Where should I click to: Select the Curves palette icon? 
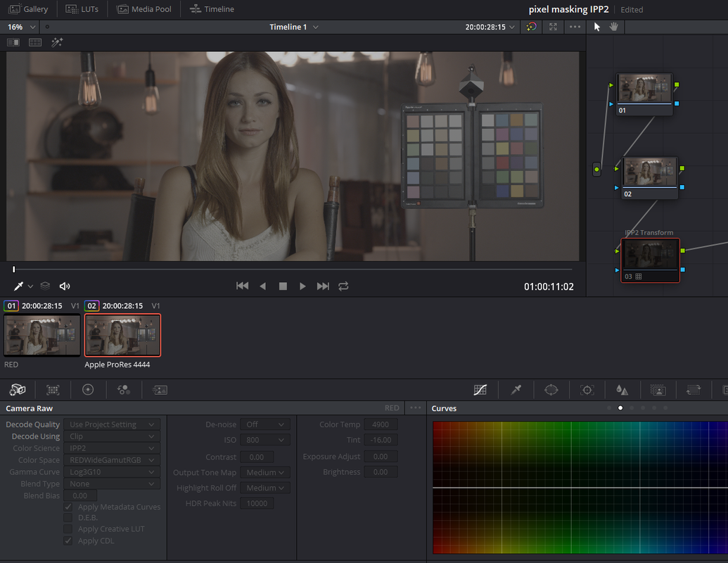(480, 390)
